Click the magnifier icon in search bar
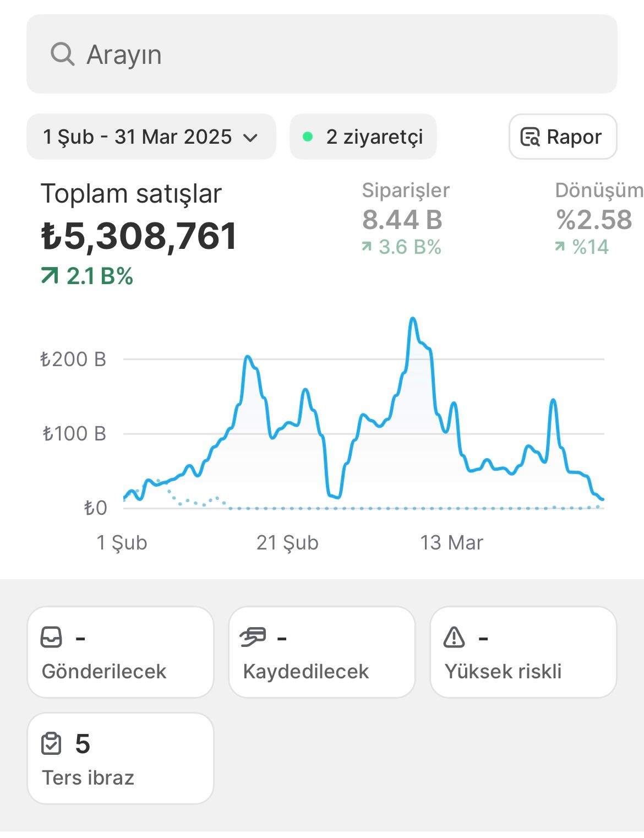Image resolution: width=644 pixels, height=838 pixels. tap(62, 55)
